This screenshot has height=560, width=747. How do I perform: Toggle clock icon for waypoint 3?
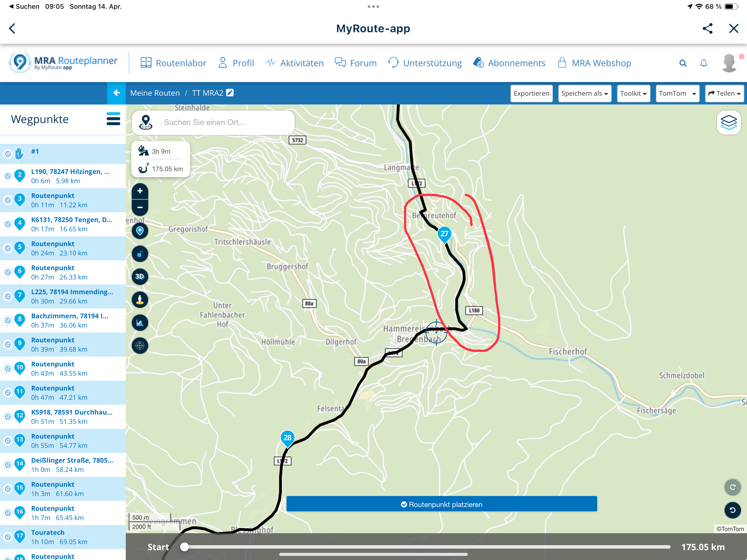[8, 200]
